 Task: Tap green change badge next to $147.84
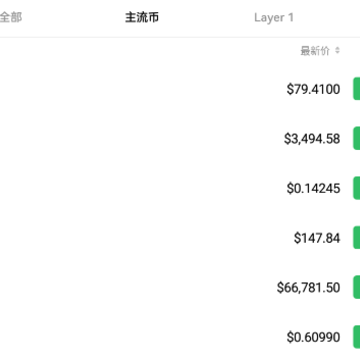357,237
